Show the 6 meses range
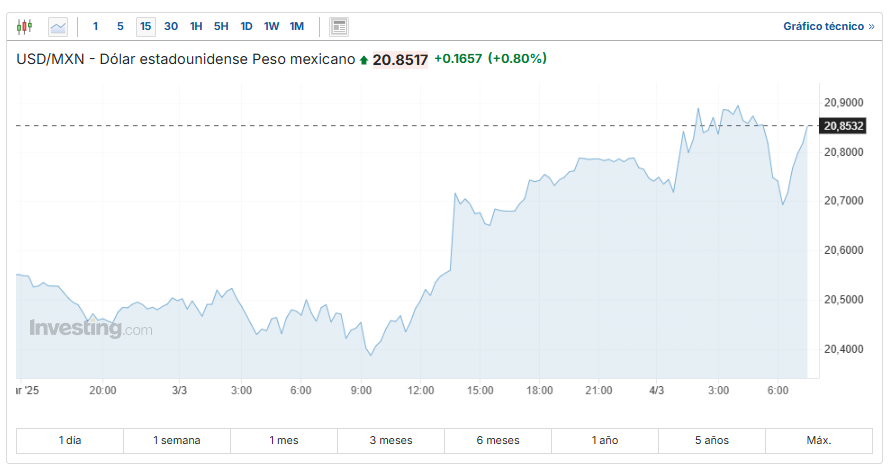 (498, 441)
